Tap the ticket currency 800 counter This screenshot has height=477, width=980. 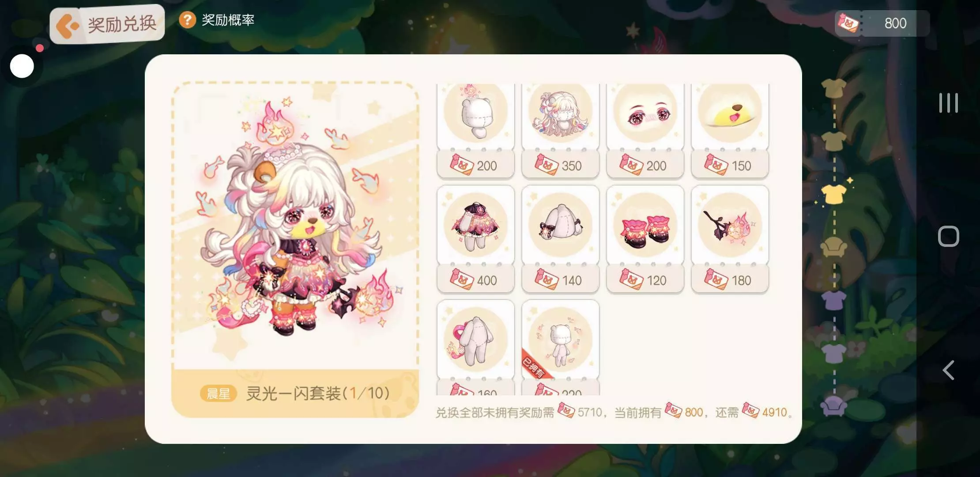point(882,23)
